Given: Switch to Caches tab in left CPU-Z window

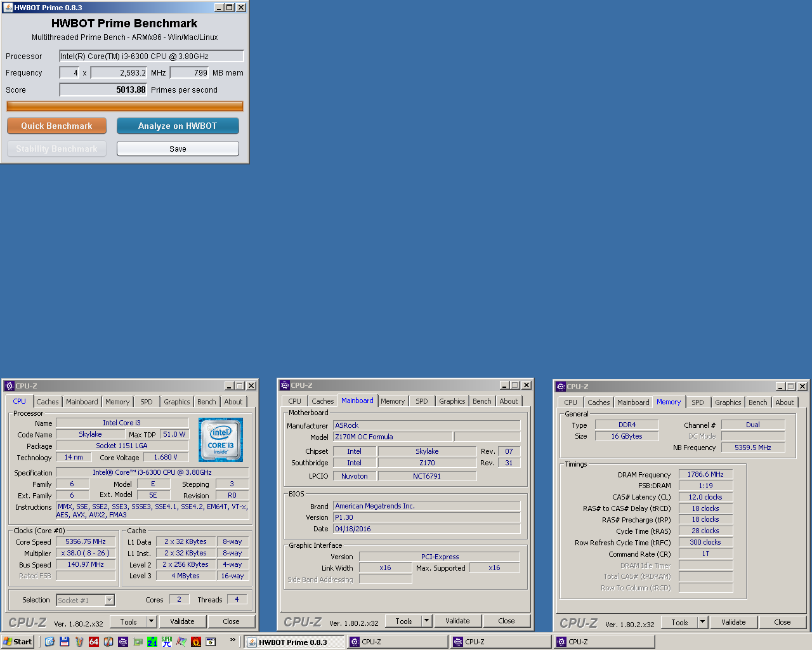Looking at the screenshot, I should (x=47, y=402).
